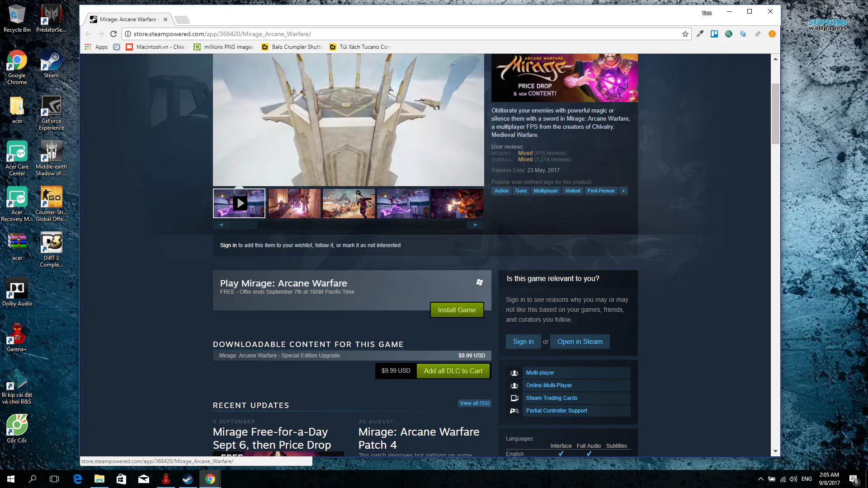Open Mirage: Arcane Warfare Patch 4 post

pos(419,438)
